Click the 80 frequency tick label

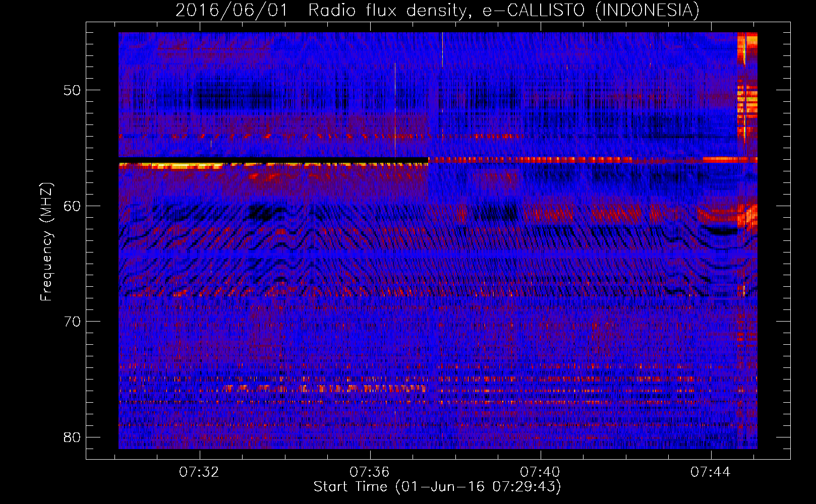pyautogui.click(x=72, y=437)
